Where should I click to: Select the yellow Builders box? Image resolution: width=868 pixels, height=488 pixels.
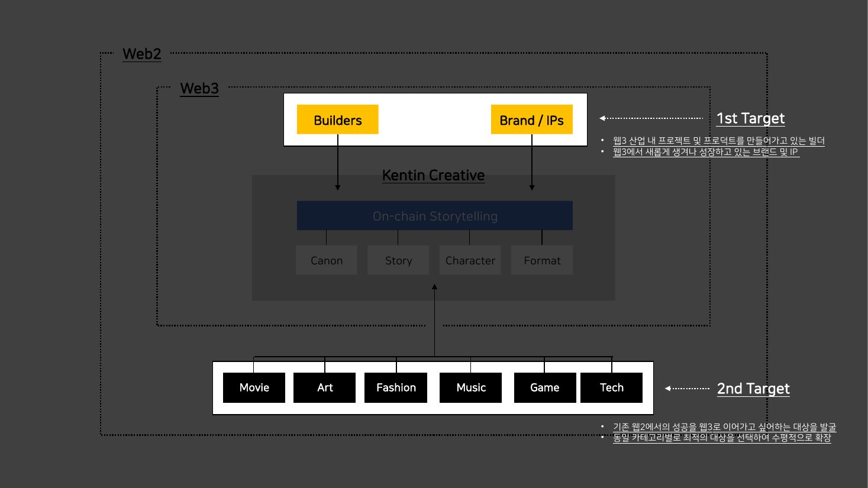pos(337,119)
